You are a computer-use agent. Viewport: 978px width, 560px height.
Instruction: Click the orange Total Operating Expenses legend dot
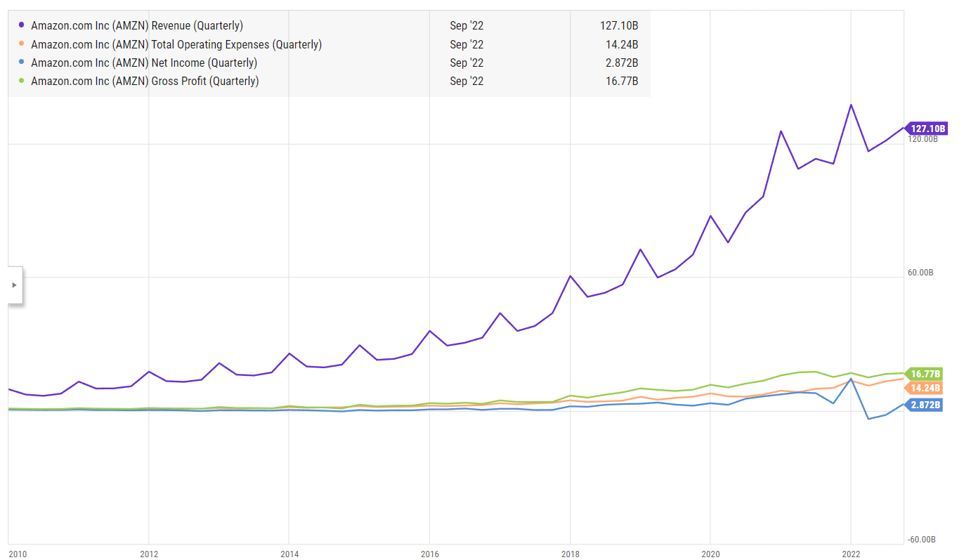click(21, 44)
